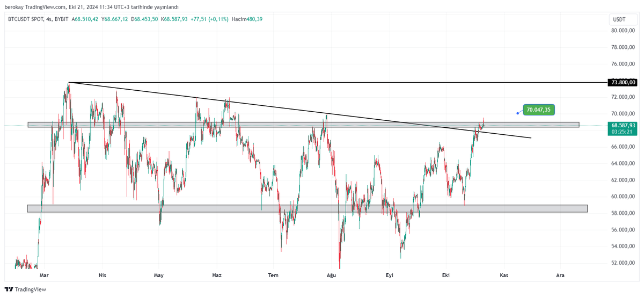
Task: Click the current price label 68.587,93
Action: tap(623, 125)
